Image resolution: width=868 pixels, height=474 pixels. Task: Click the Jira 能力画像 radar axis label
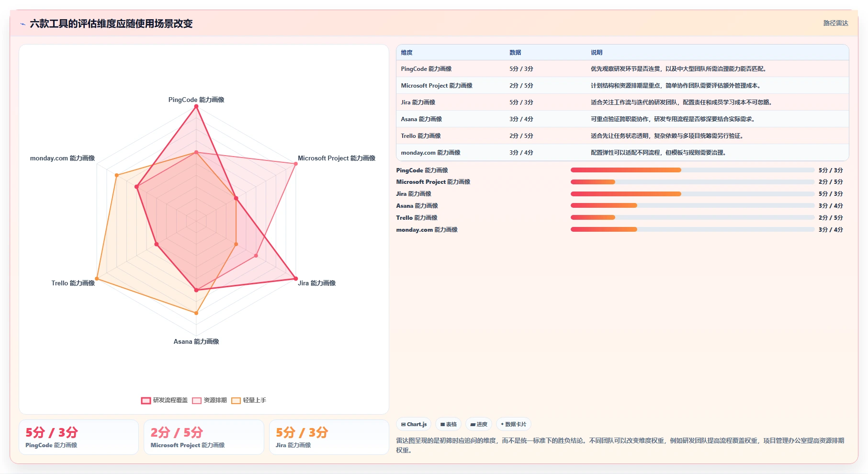(316, 283)
